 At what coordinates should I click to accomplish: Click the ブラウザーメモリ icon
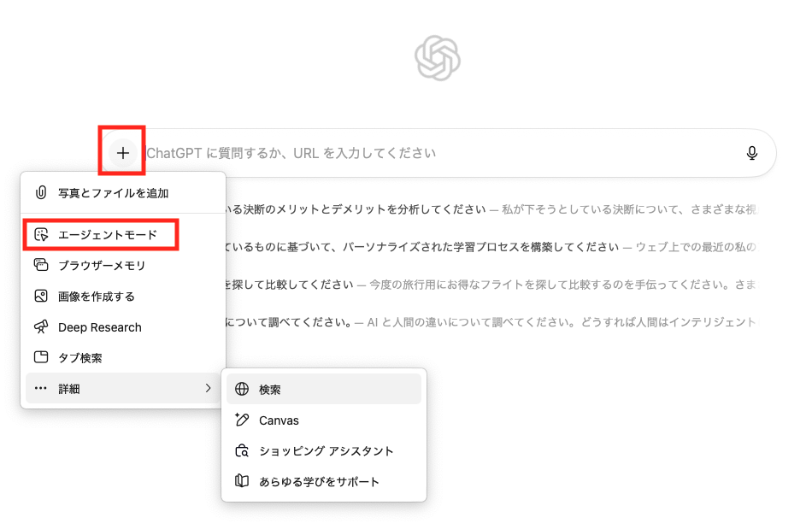[x=40, y=265]
